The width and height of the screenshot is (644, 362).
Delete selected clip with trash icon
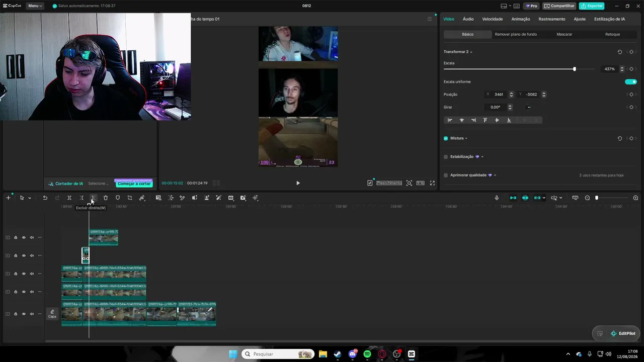point(106,198)
